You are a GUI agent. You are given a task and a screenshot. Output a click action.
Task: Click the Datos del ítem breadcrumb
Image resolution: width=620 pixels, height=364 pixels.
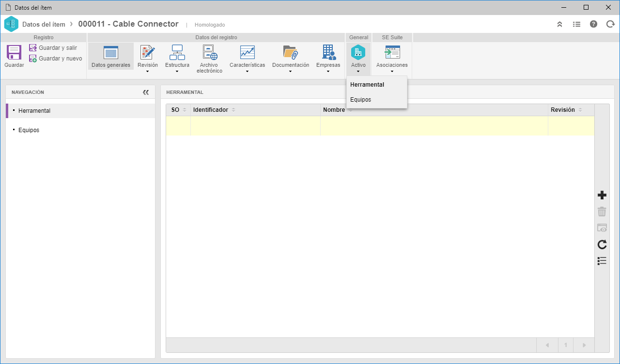coord(44,24)
